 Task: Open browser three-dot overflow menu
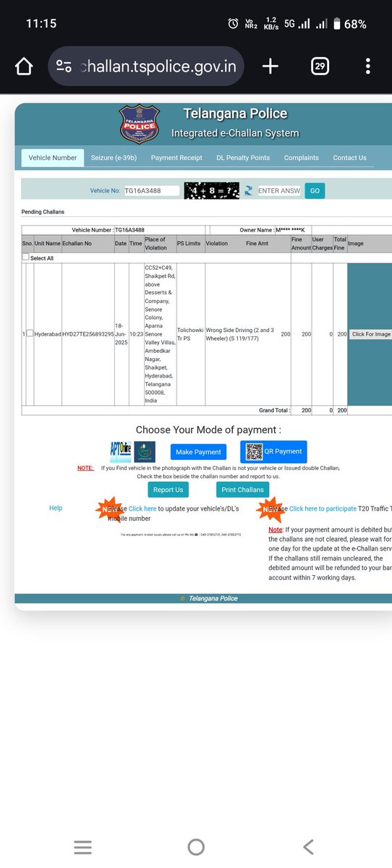pyautogui.click(x=368, y=67)
